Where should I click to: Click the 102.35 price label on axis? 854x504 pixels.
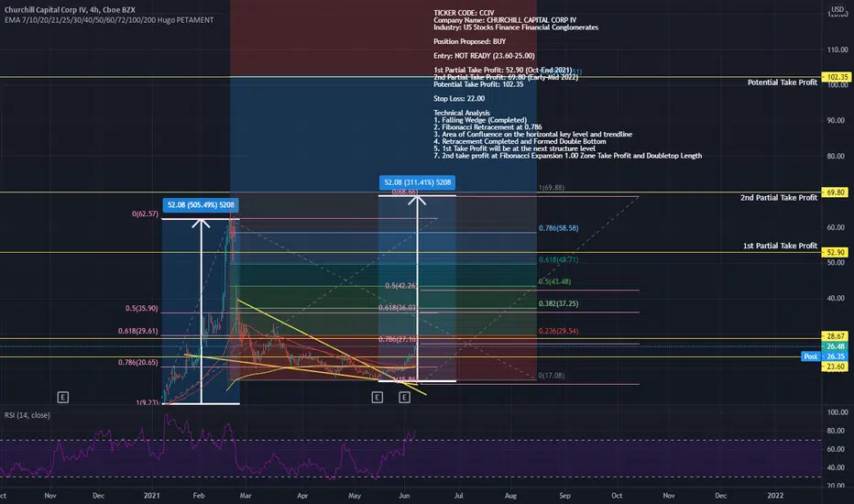point(836,77)
